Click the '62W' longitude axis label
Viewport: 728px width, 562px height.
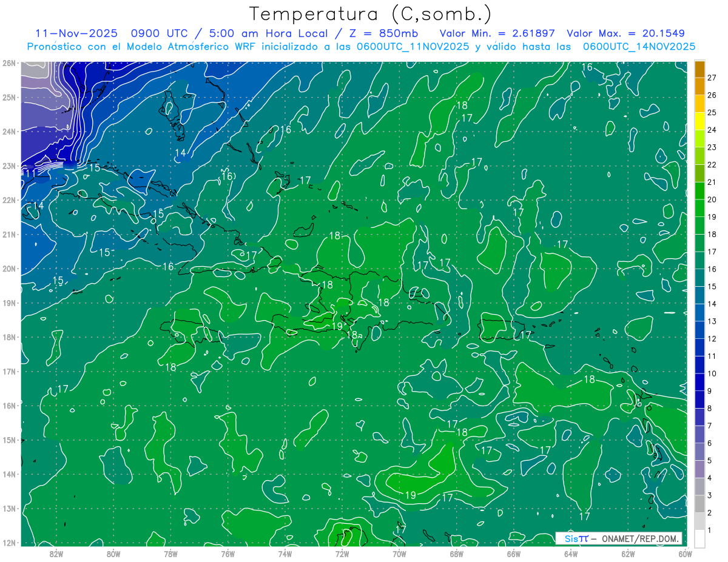[628, 554]
